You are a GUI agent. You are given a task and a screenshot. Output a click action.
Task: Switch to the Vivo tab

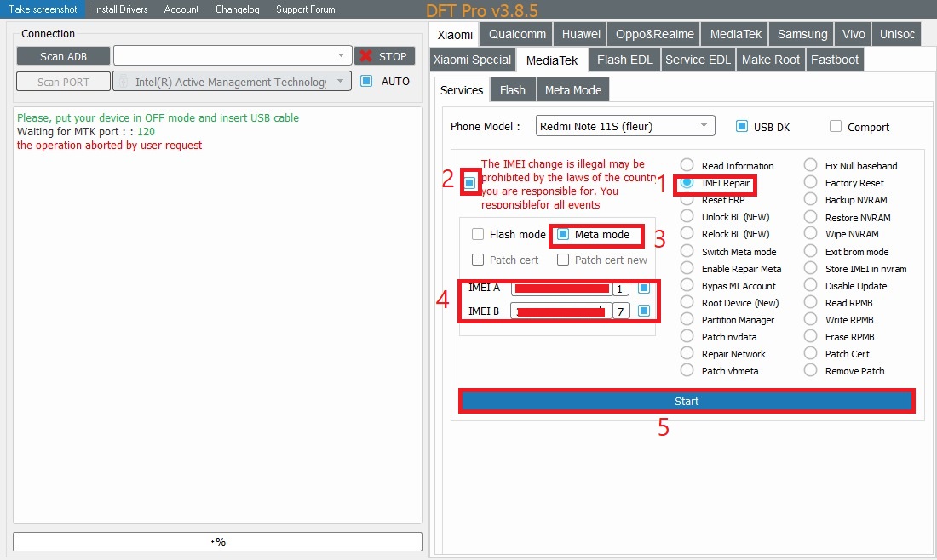[854, 34]
